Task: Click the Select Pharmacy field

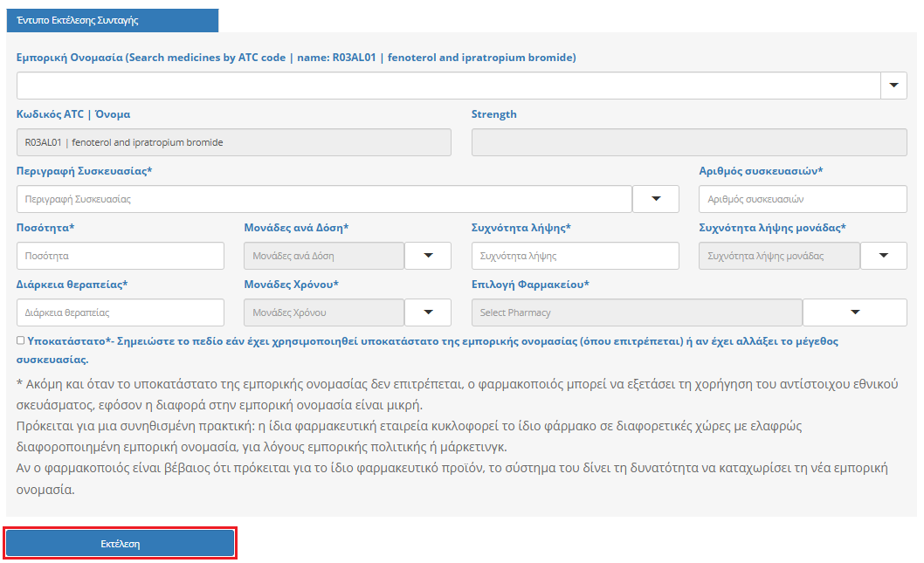Action: (637, 312)
